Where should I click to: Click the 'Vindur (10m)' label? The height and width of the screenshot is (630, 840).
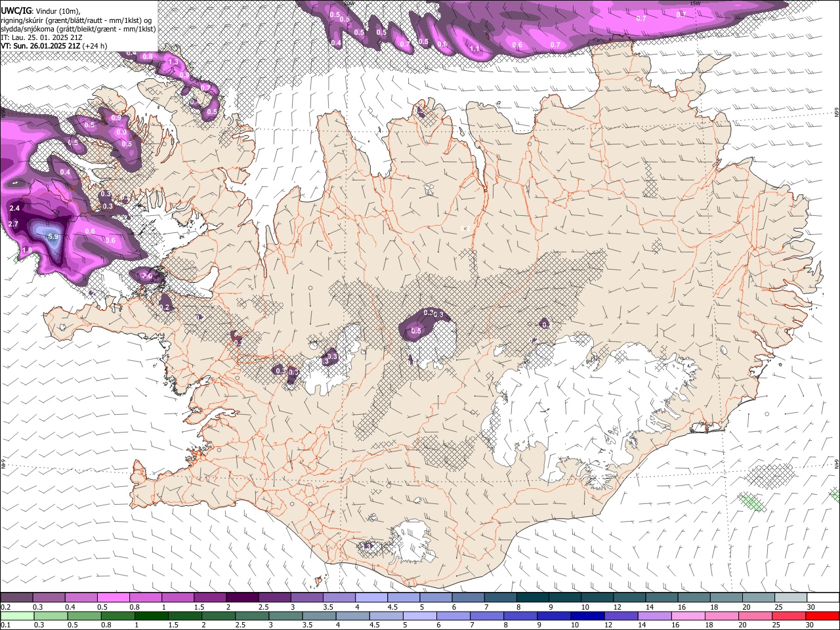click(58, 11)
